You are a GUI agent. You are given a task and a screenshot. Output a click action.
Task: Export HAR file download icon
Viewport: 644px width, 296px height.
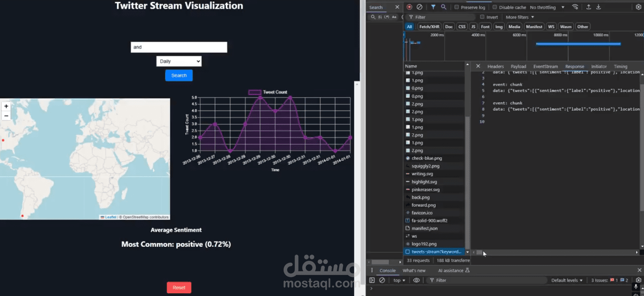point(598,7)
